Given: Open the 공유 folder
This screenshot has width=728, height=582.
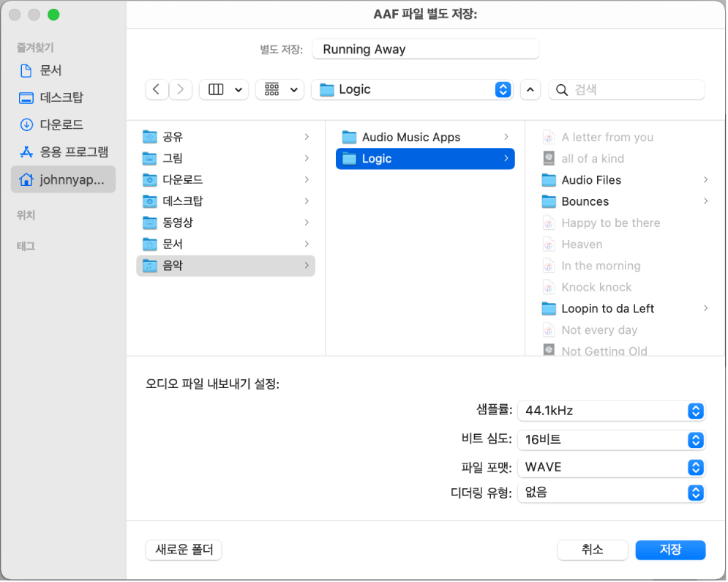Looking at the screenshot, I should click(225, 137).
